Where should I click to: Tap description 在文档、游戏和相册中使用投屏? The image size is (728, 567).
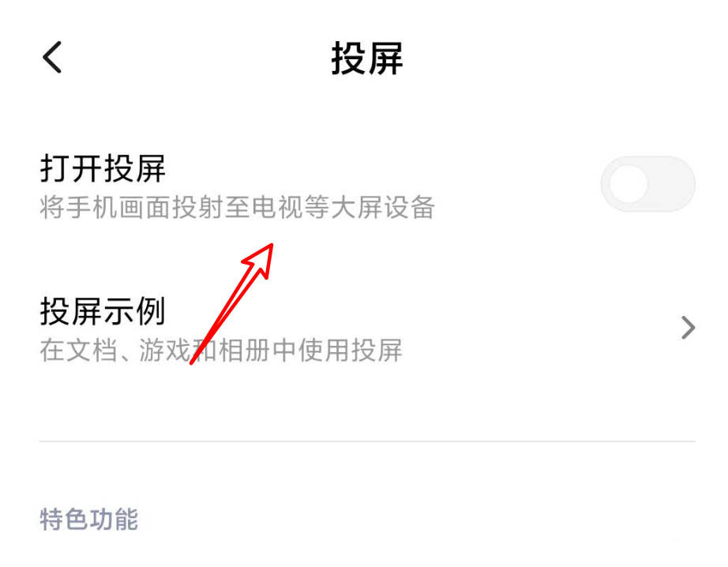click(221, 350)
